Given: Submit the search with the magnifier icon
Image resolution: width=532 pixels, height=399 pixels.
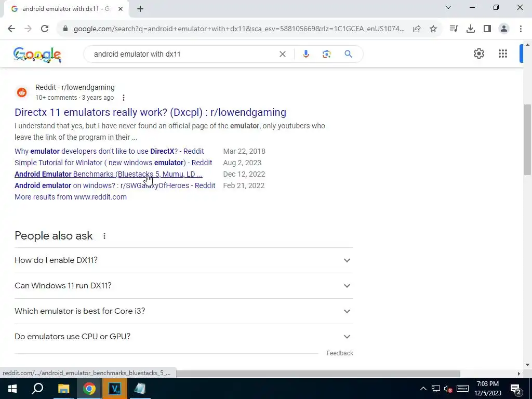Looking at the screenshot, I should 348,54.
